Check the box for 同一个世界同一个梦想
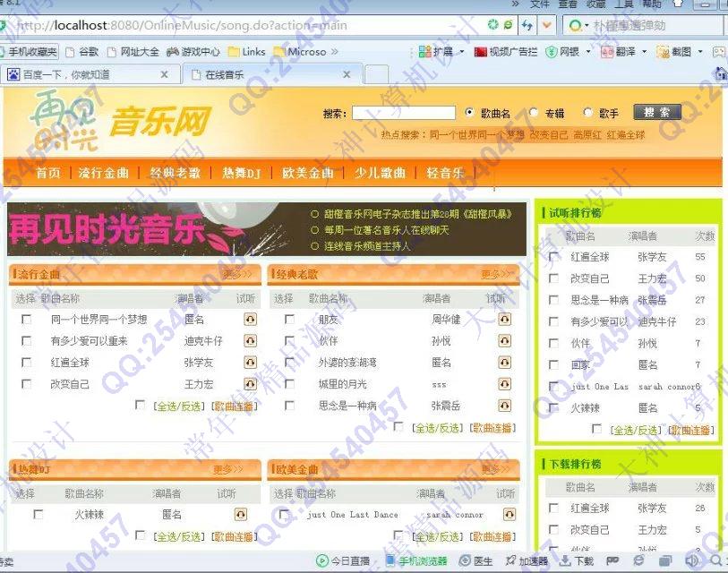 click(x=27, y=319)
